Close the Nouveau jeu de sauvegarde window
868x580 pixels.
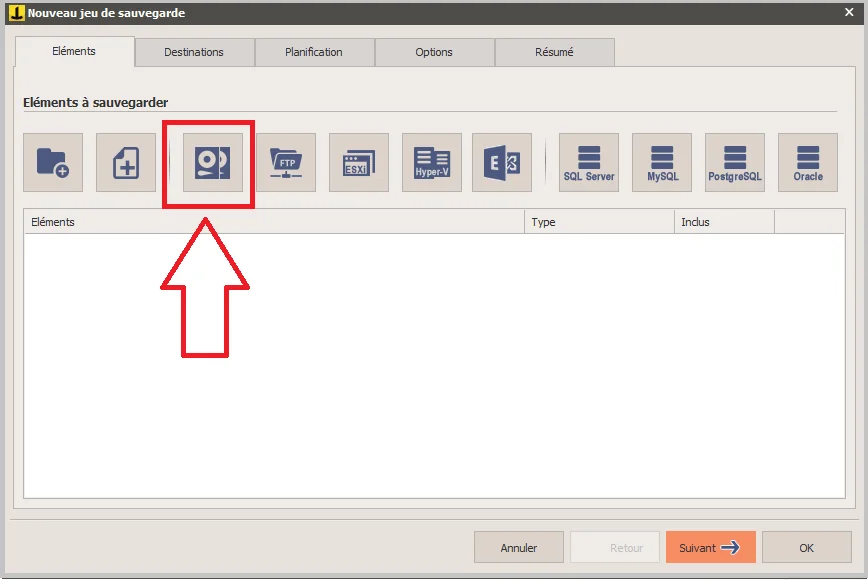pos(849,13)
